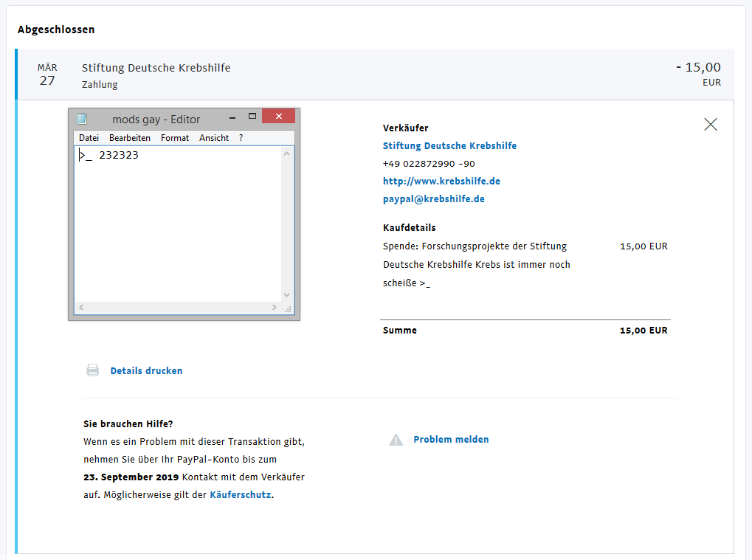Click the warning triangle icon beside Problem melden
This screenshot has height=560, width=752.
396,440
